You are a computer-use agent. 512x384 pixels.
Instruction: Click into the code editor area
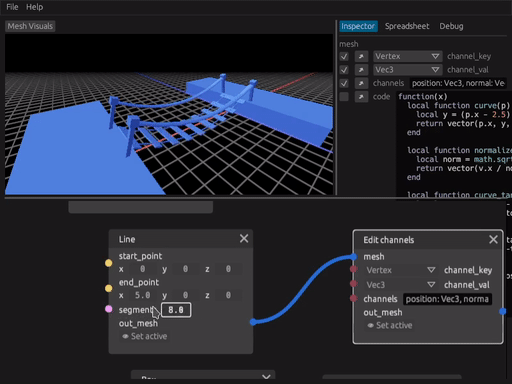coord(453,145)
